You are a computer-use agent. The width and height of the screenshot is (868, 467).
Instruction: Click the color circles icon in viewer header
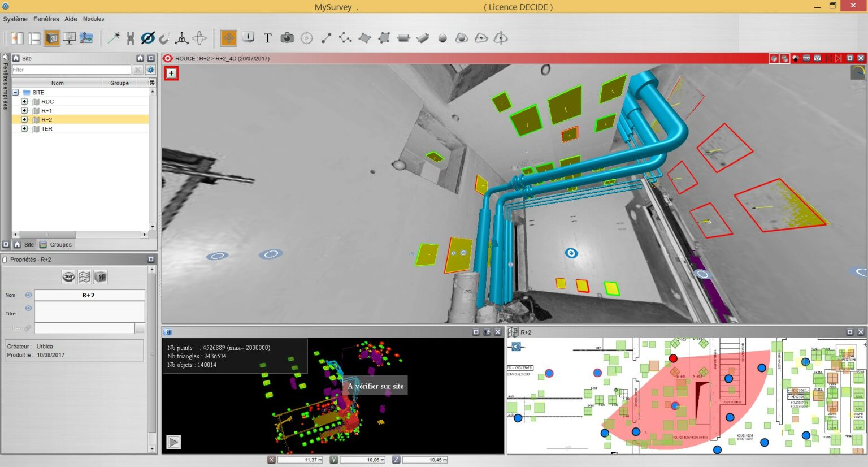click(796, 58)
